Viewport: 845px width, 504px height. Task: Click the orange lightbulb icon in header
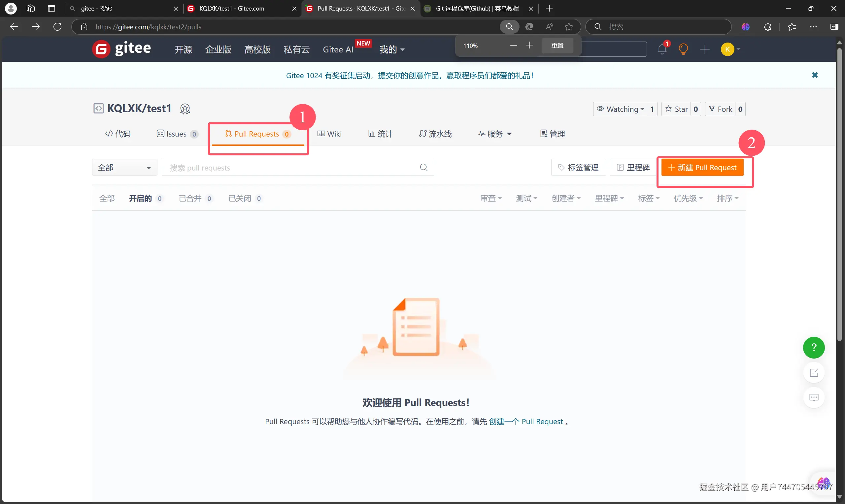click(683, 49)
